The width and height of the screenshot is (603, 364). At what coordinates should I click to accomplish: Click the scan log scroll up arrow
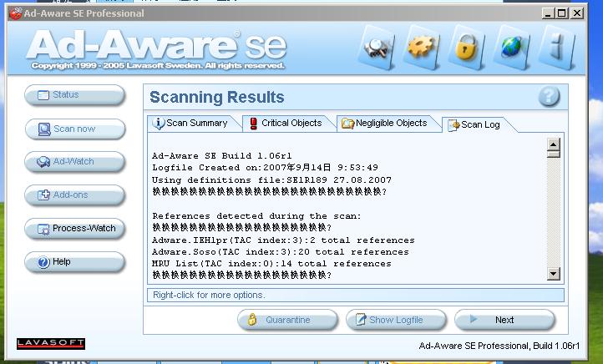[554, 144]
